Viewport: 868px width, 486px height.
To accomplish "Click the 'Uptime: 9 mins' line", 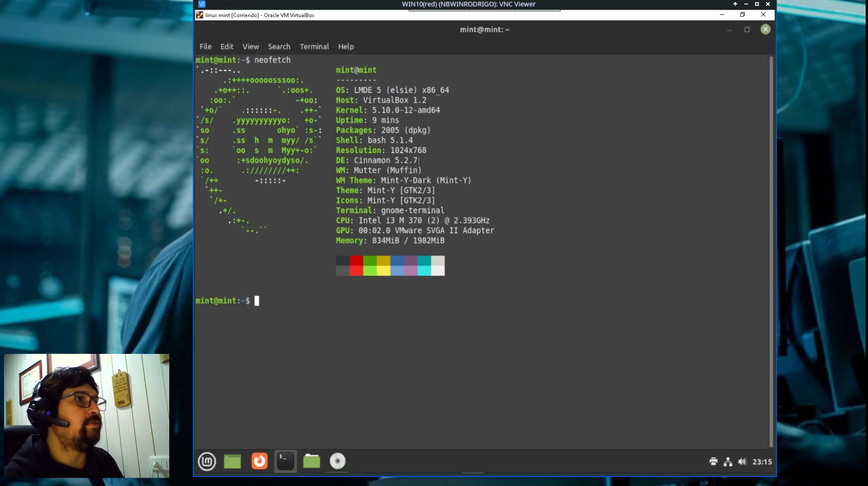I will [x=367, y=120].
